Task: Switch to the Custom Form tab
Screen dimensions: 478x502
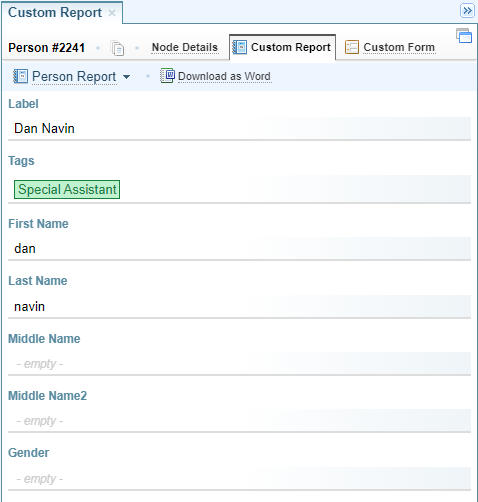Action: [x=399, y=47]
